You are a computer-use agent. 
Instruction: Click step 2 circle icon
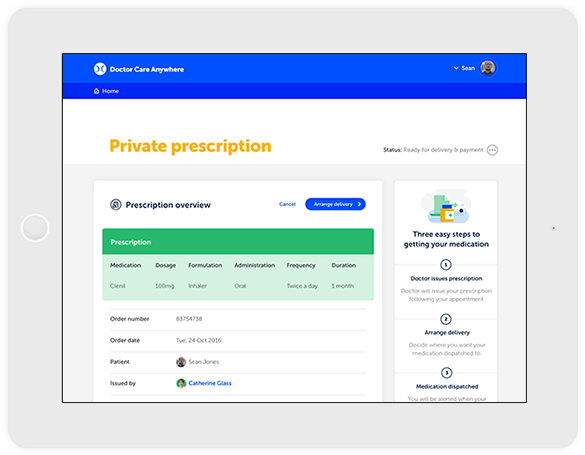click(446, 319)
